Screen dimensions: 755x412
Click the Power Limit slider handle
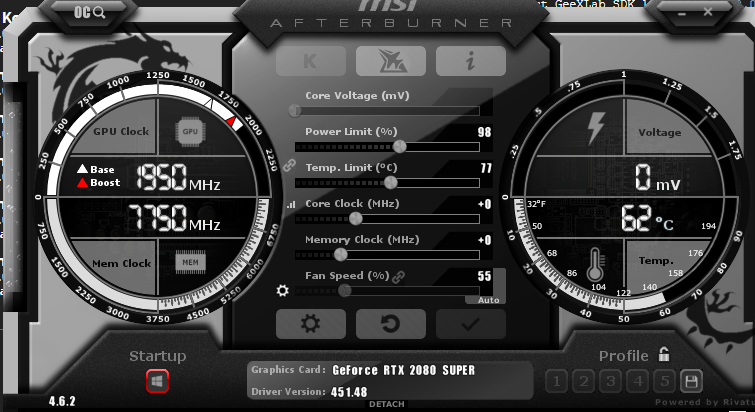pyautogui.click(x=399, y=147)
